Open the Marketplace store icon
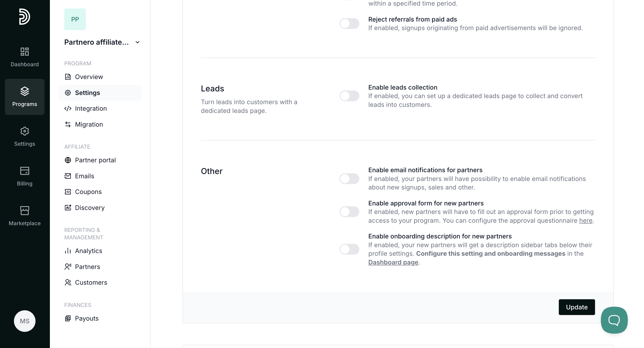Image resolution: width=644 pixels, height=348 pixels. tap(24, 211)
